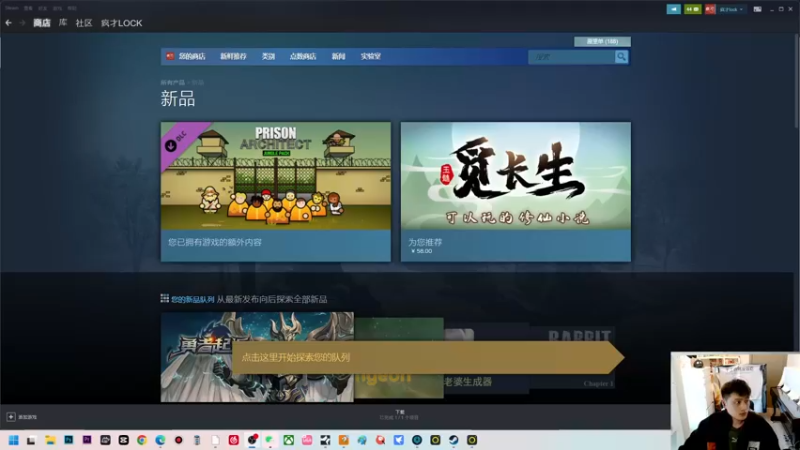This screenshot has height=450, width=800.
Task: Open the WeChat taskbar icon
Action: 270,440
